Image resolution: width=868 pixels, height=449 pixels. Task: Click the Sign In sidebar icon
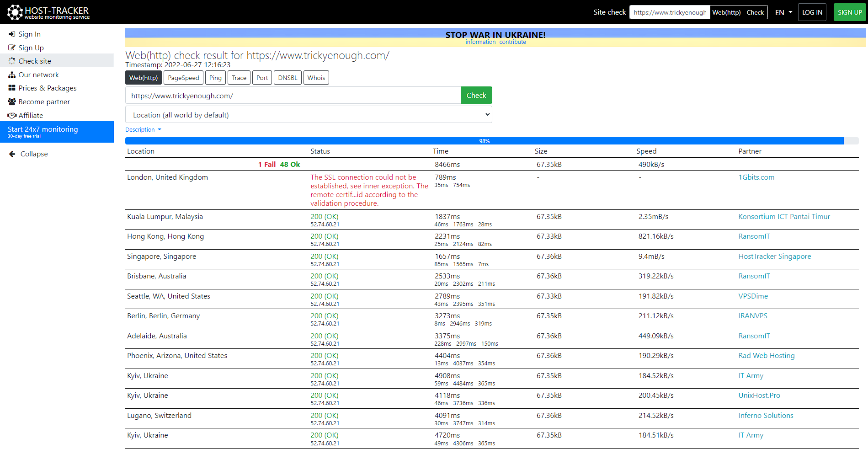tap(12, 34)
